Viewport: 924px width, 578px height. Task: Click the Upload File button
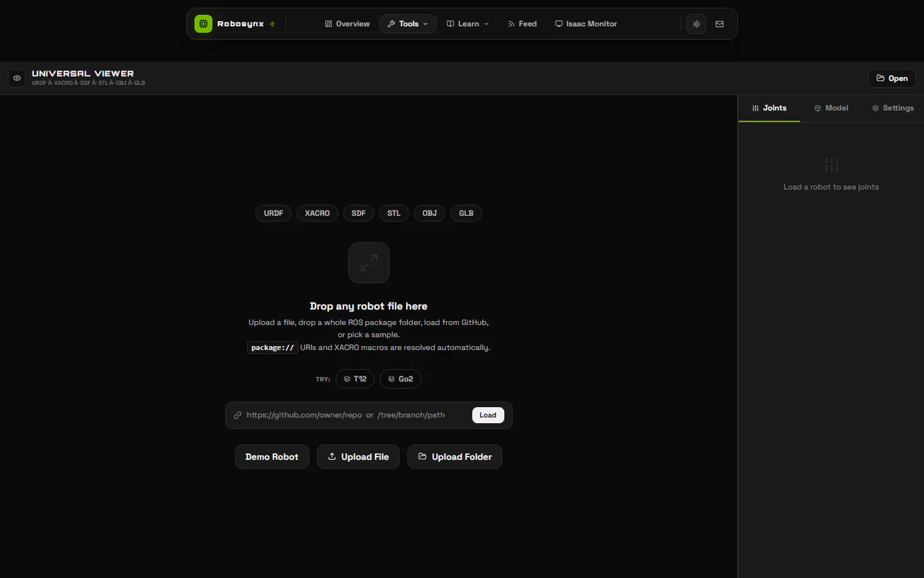click(358, 457)
